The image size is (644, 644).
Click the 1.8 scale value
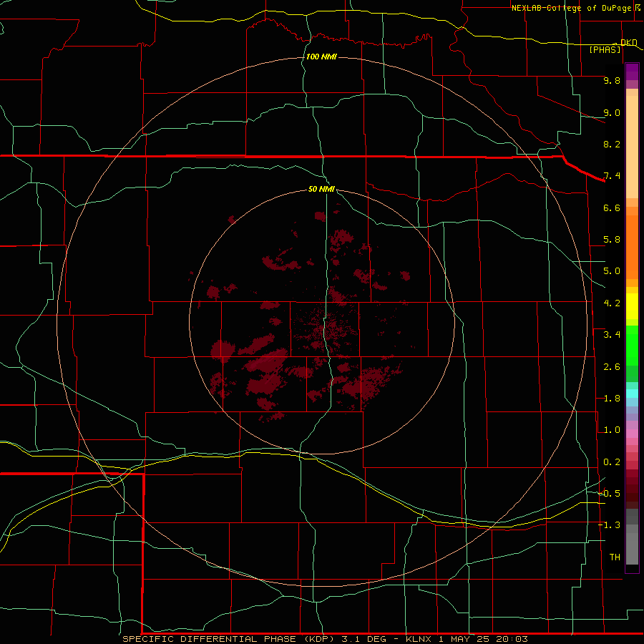click(612, 399)
